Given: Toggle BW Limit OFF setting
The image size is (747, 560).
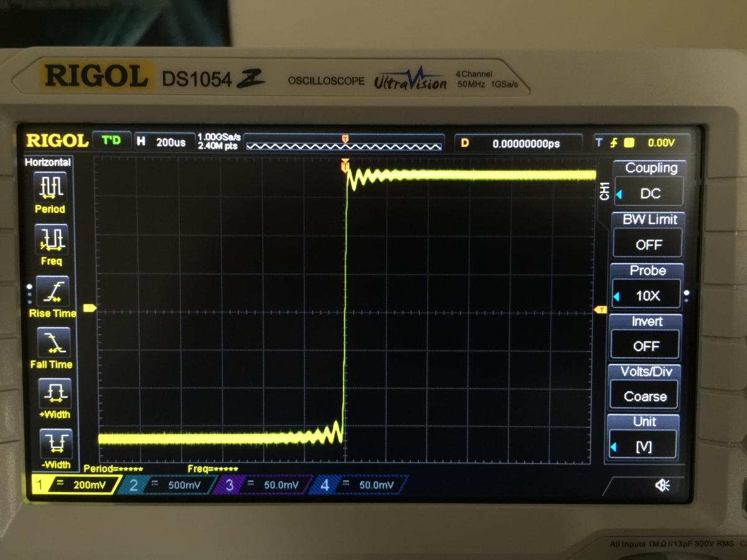Looking at the screenshot, I should (647, 244).
